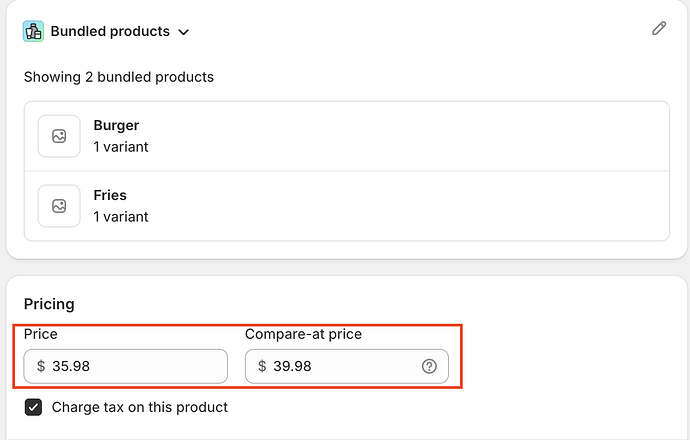Click the dollar sign in Compare-at field

point(262,366)
